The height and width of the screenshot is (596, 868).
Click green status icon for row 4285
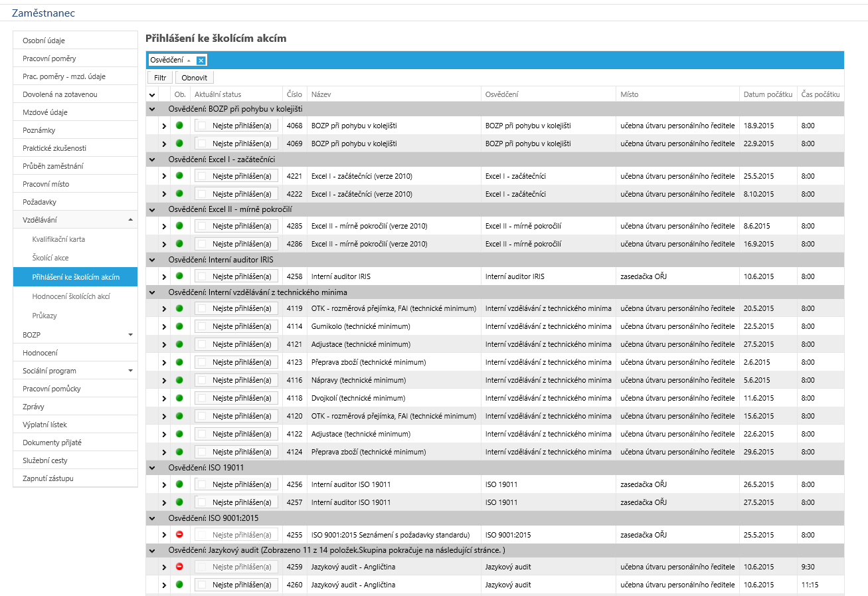(179, 225)
